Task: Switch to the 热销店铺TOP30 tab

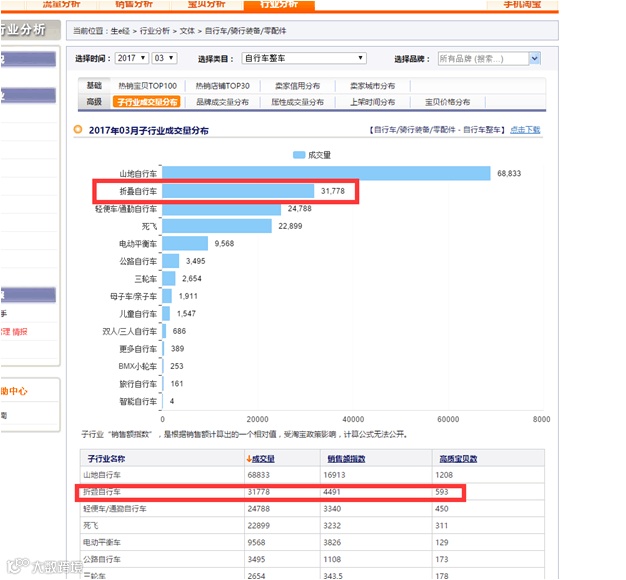Action: tap(222, 86)
